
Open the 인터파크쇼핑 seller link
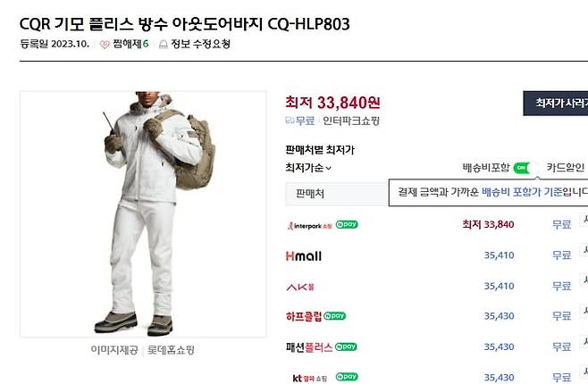[x=351, y=121]
